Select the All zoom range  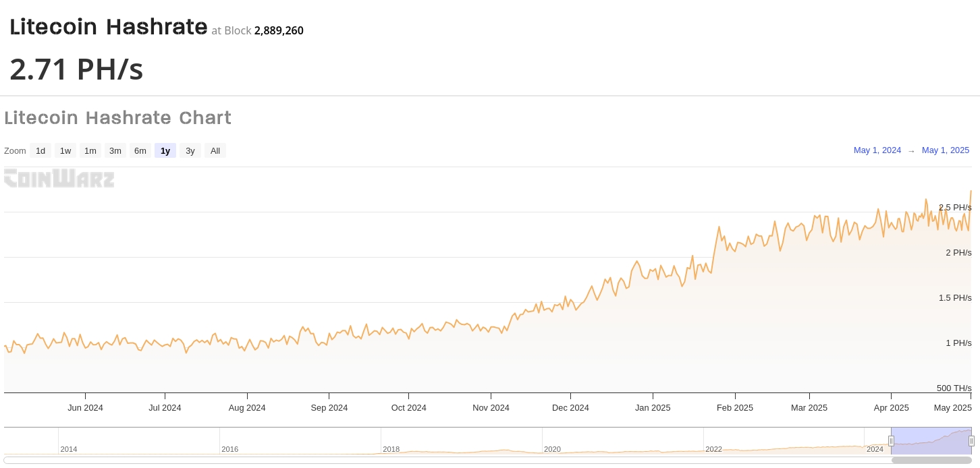click(x=215, y=150)
